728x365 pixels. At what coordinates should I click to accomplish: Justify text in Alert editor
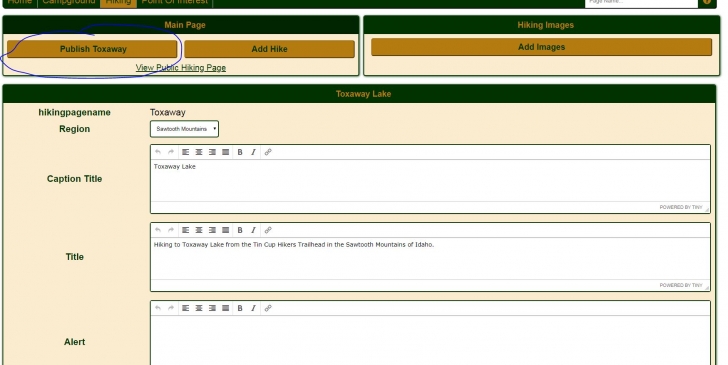226,308
